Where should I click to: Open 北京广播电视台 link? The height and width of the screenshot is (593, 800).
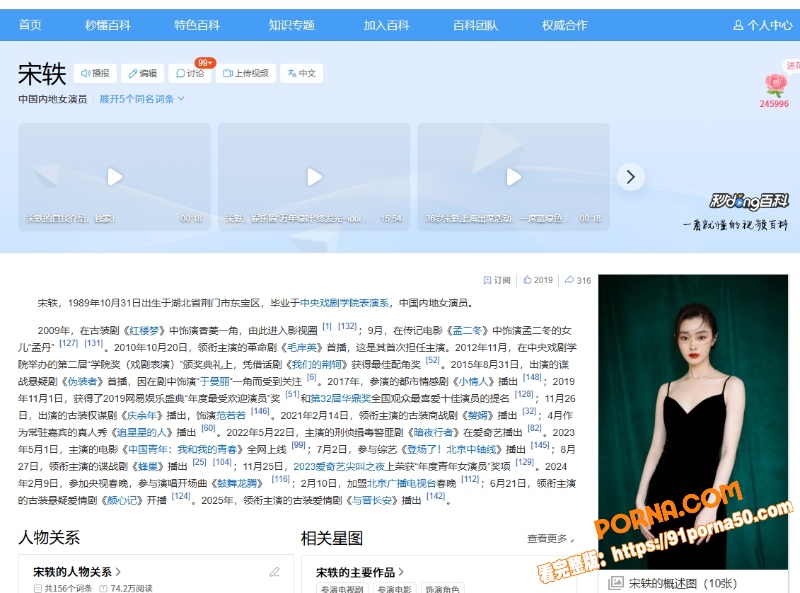tap(402, 483)
